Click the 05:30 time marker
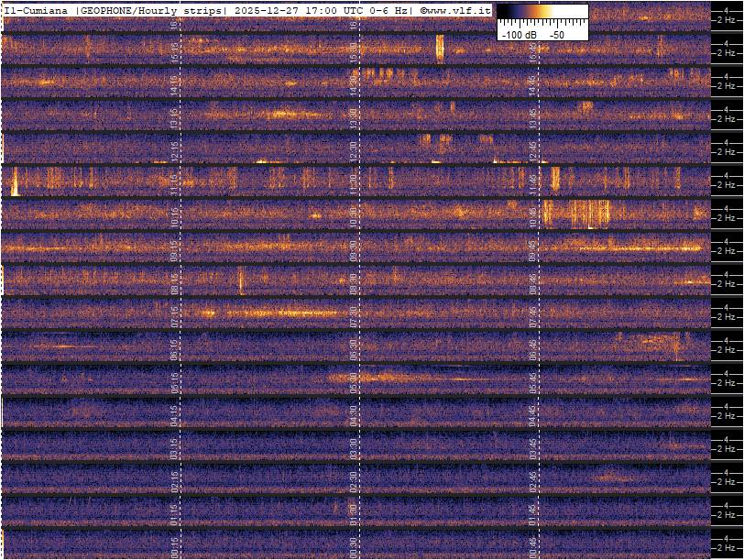The width and height of the screenshot is (744, 560). [354, 380]
